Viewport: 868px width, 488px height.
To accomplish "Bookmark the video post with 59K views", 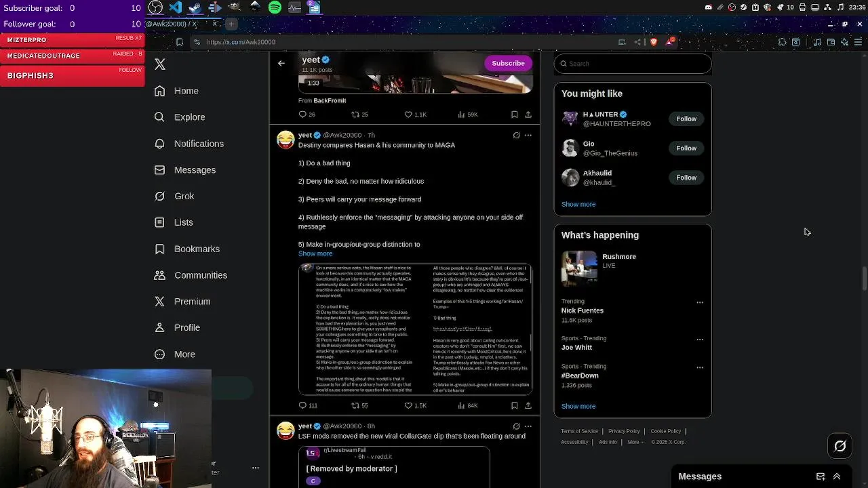I will click(x=515, y=115).
